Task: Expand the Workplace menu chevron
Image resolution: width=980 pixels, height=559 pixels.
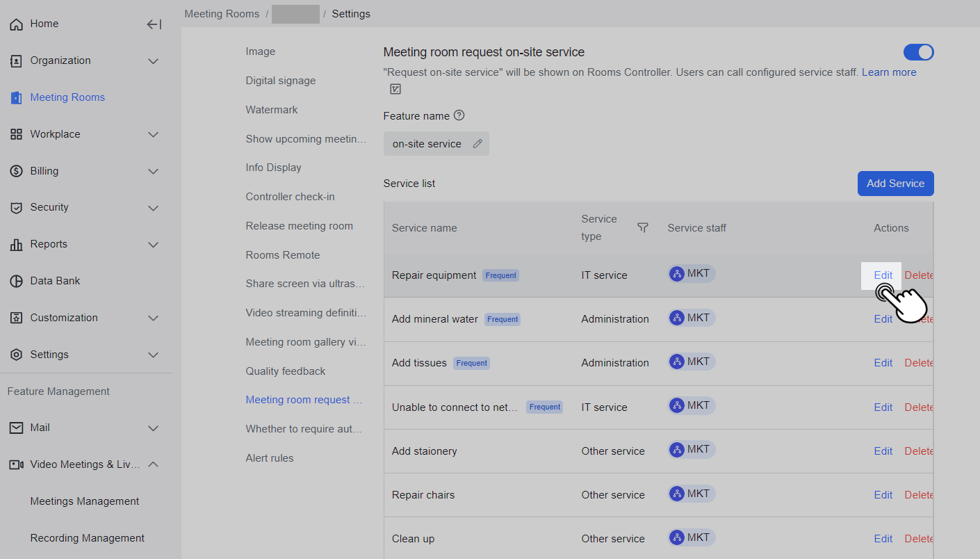Action: click(154, 134)
